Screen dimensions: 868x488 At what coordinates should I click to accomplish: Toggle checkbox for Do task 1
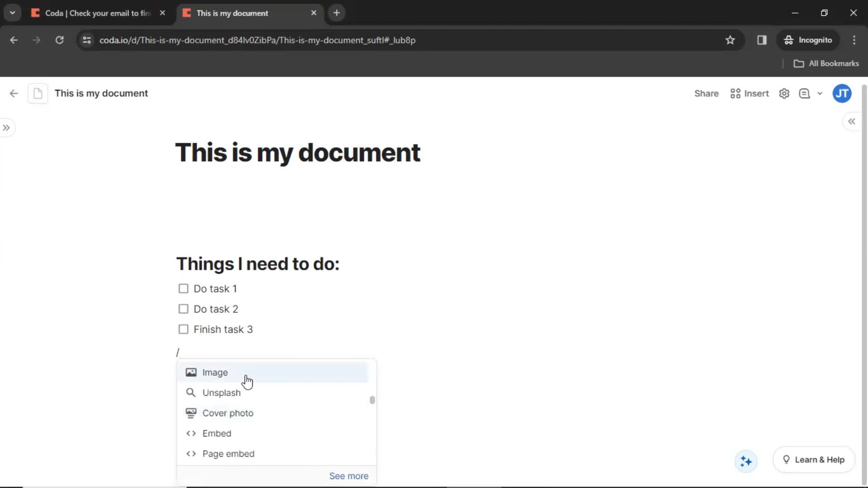click(x=183, y=288)
